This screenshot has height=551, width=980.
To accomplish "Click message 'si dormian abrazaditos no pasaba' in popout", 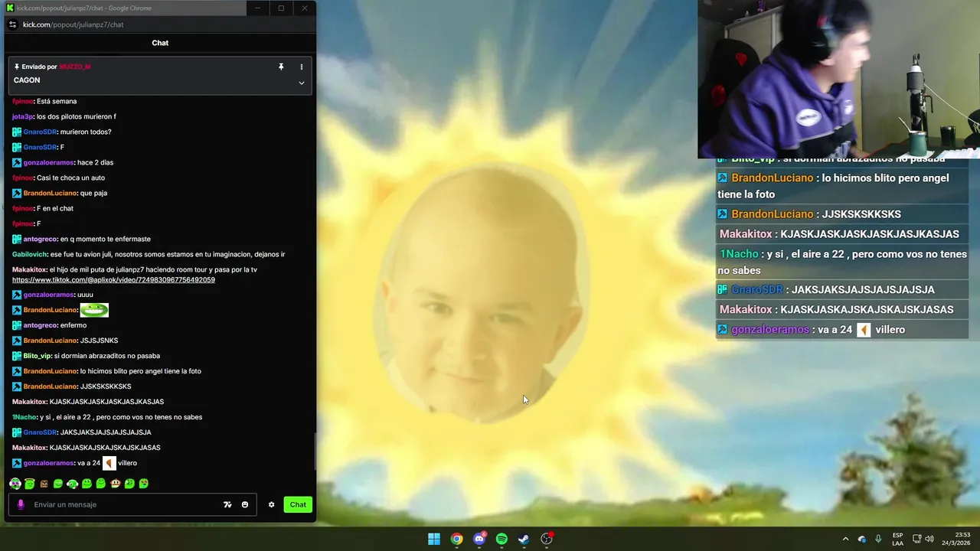I will (107, 356).
